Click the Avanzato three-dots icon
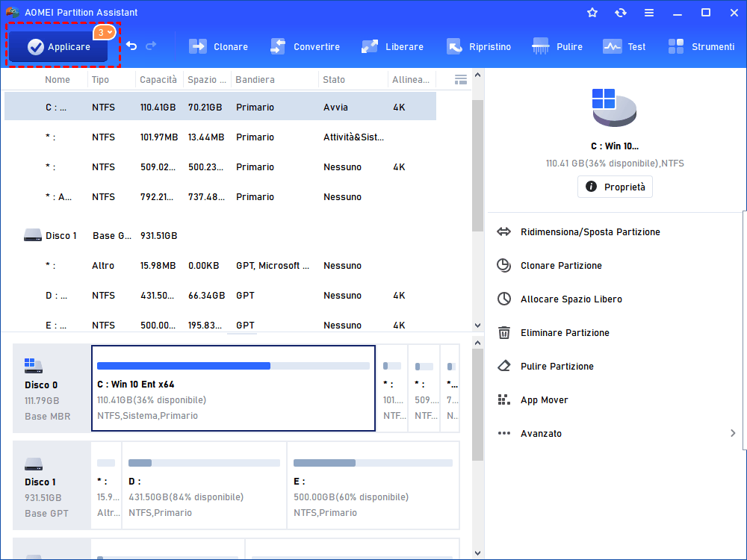Image resolution: width=747 pixels, height=560 pixels. pyautogui.click(x=503, y=433)
